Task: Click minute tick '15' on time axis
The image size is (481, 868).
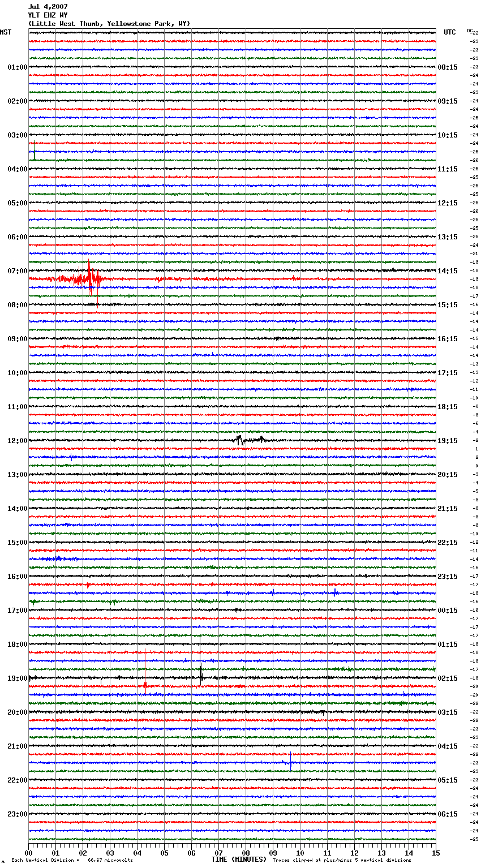Action: click(436, 853)
